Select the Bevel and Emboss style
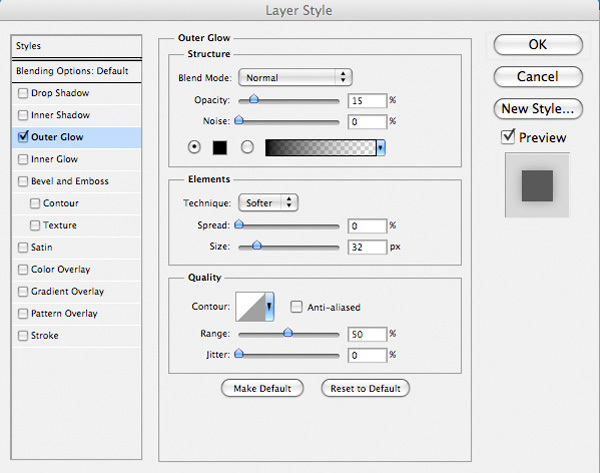The height and width of the screenshot is (473, 600). tap(77, 181)
